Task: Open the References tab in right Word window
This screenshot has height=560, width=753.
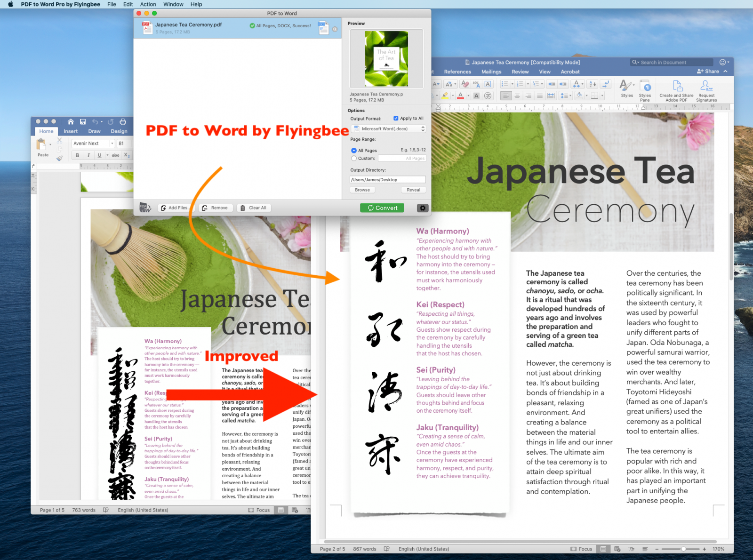Action: [x=457, y=72]
